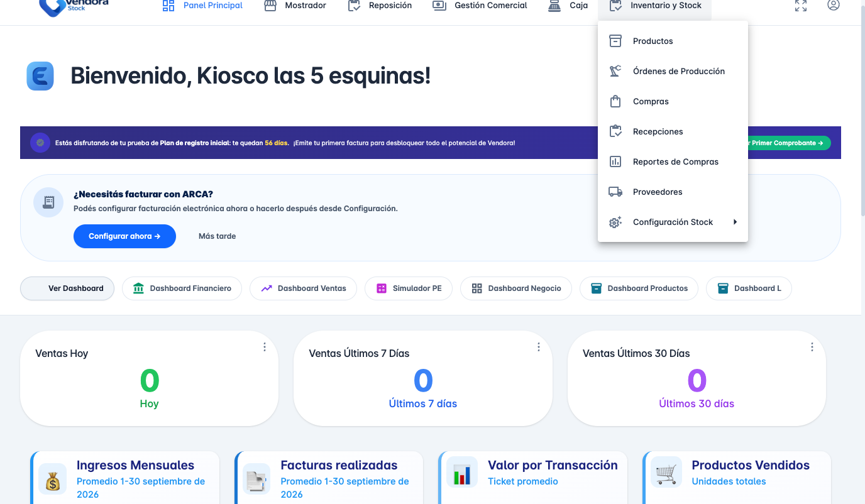Select Reportes de Compras entry
The image size is (865, 504).
[673, 162]
